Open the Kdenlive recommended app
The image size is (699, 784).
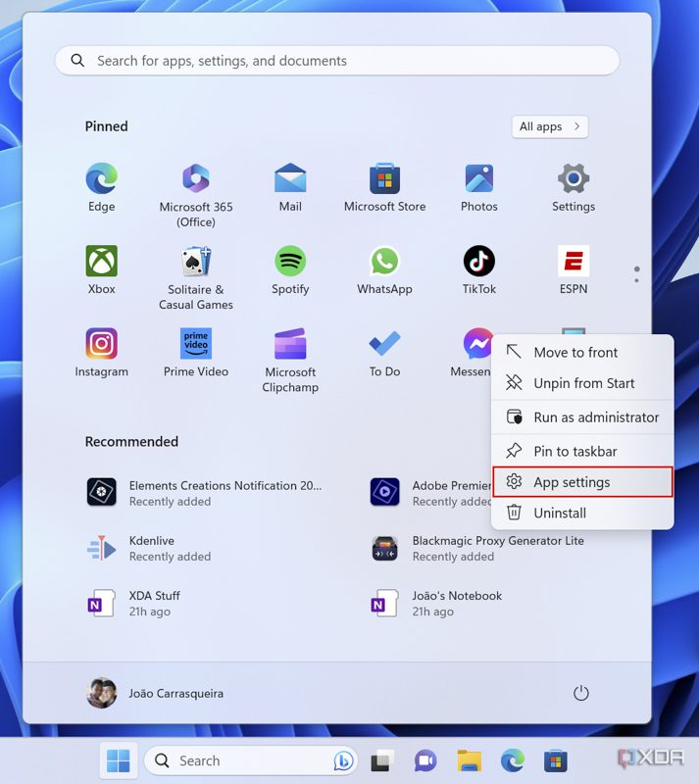pos(150,548)
